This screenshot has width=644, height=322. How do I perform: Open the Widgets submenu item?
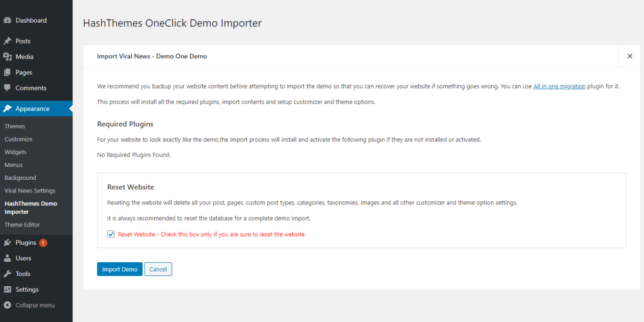[x=16, y=152]
